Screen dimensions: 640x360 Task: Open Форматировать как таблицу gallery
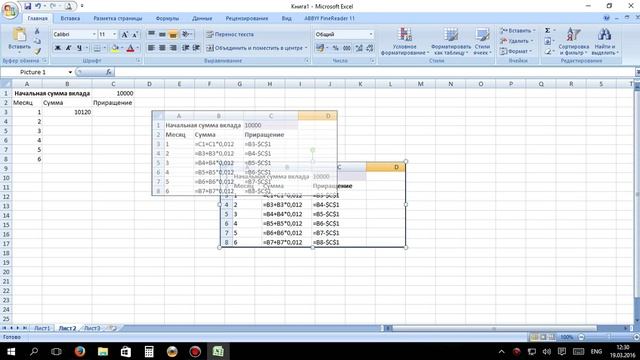click(x=451, y=42)
